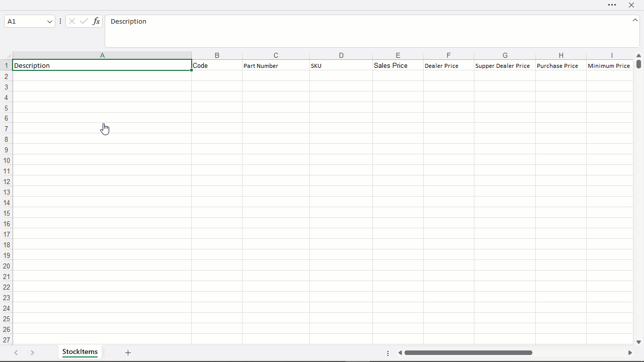
Task: Select the Supper Dealer Price cell
Action: [x=505, y=65]
